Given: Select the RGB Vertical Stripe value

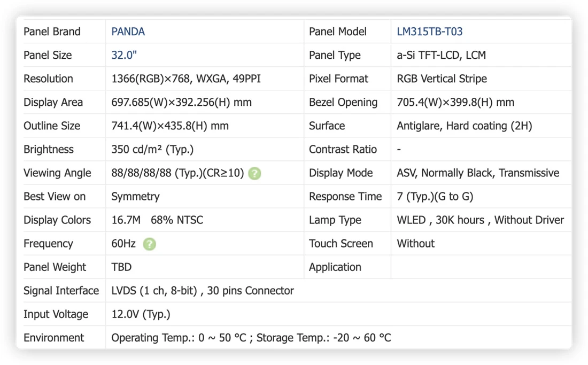Looking at the screenshot, I should click(442, 79).
